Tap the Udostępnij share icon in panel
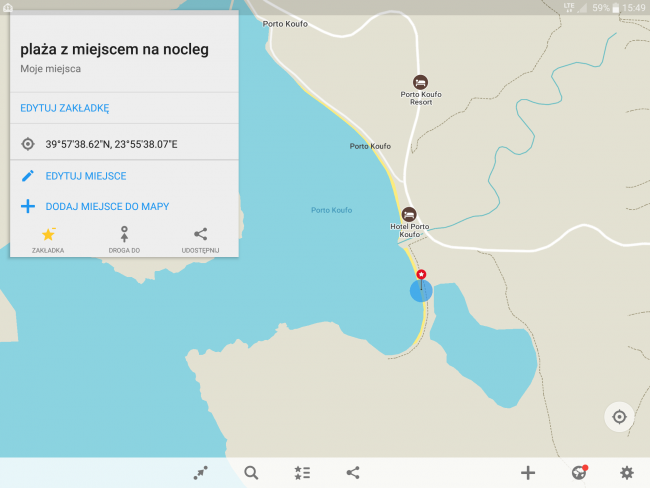The height and width of the screenshot is (488, 650). [x=200, y=234]
